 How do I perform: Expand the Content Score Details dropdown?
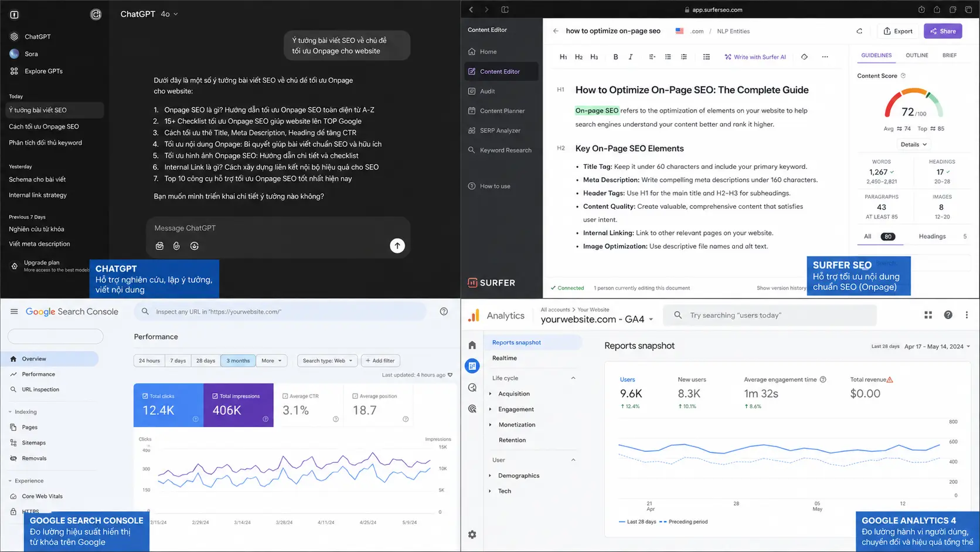(914, 144)
